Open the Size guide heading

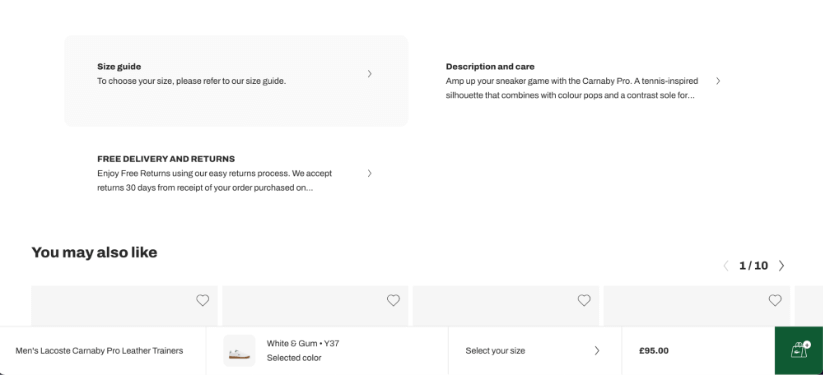[x=119, y=67]
